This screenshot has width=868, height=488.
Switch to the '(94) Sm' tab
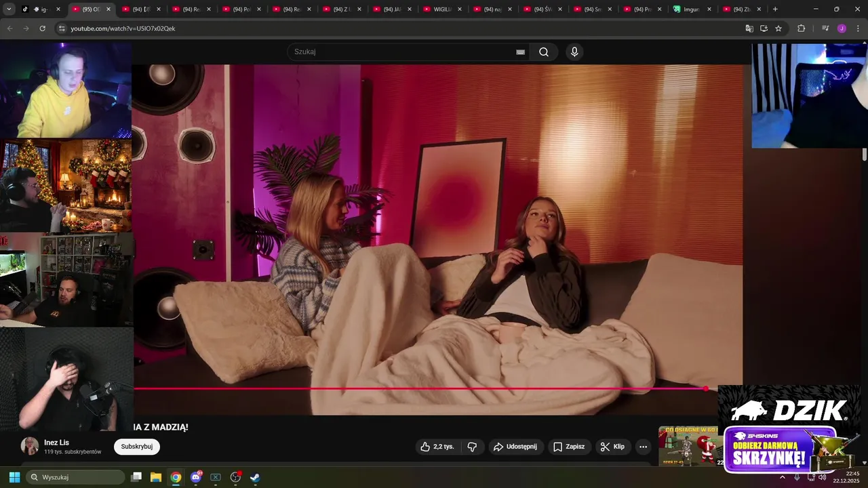(594, 9)
